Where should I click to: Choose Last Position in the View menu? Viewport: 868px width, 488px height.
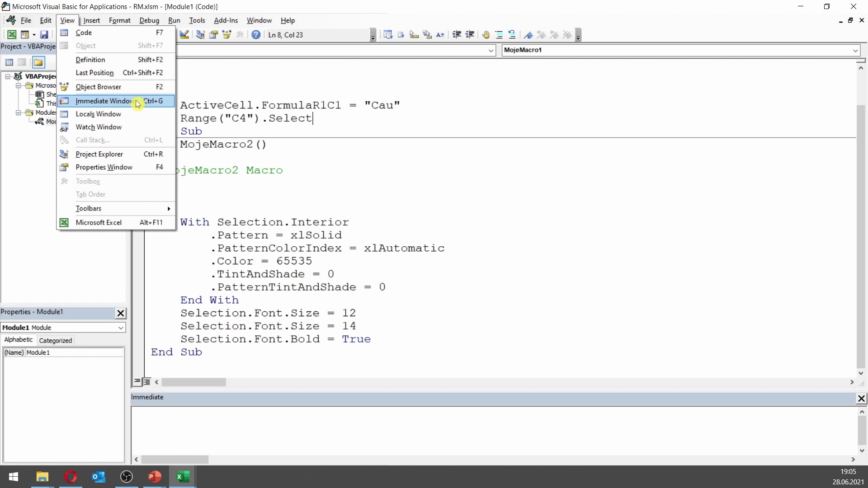[x=116, y=73]
